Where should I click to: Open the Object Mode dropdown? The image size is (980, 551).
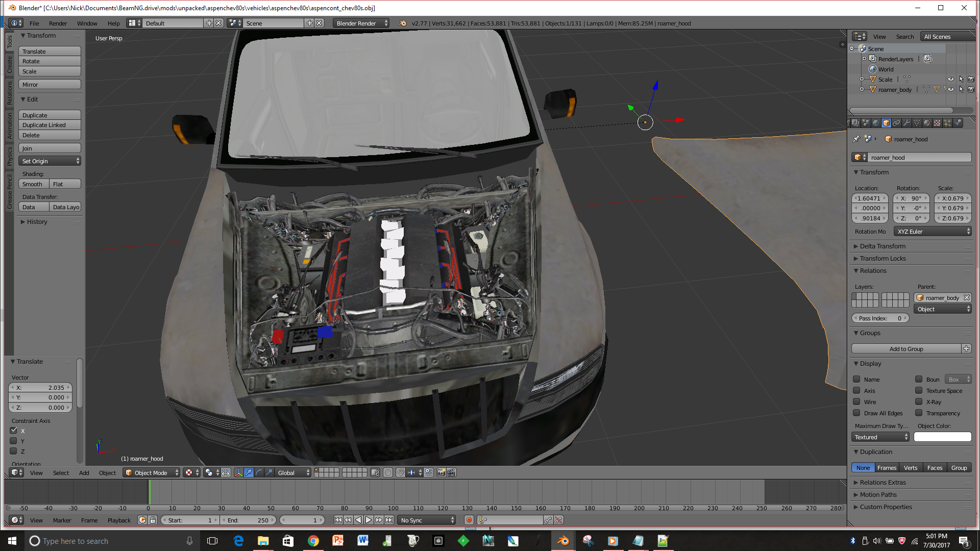(152, 473)
